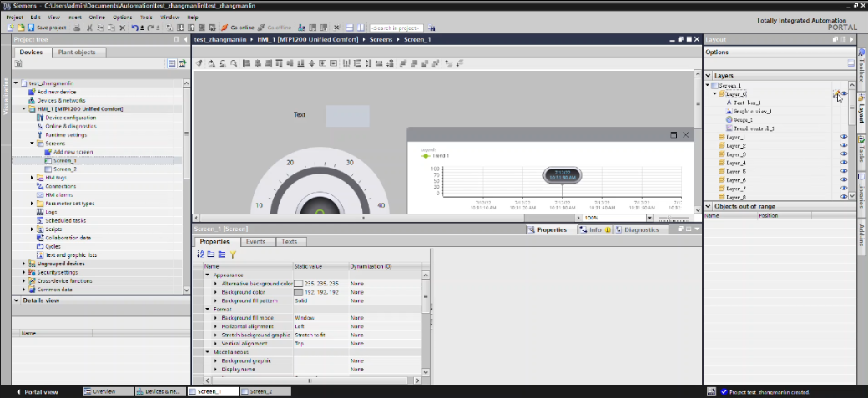This screenshot has width=868, height=398.
Task: Collapse the Layers section header
Action: pos(709,76)
